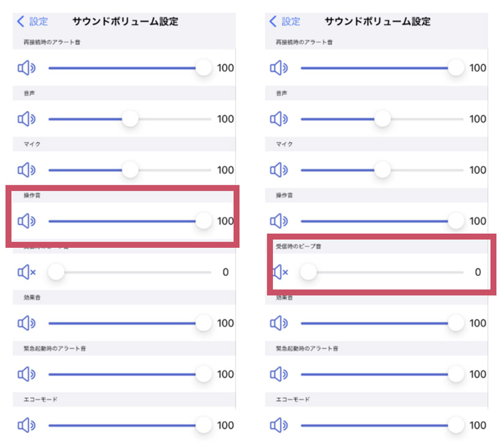Click the 緊急起動時のアラート音 speaker icon in left panel
This screenshot has height=448, width=503.
tap(27, 374)
